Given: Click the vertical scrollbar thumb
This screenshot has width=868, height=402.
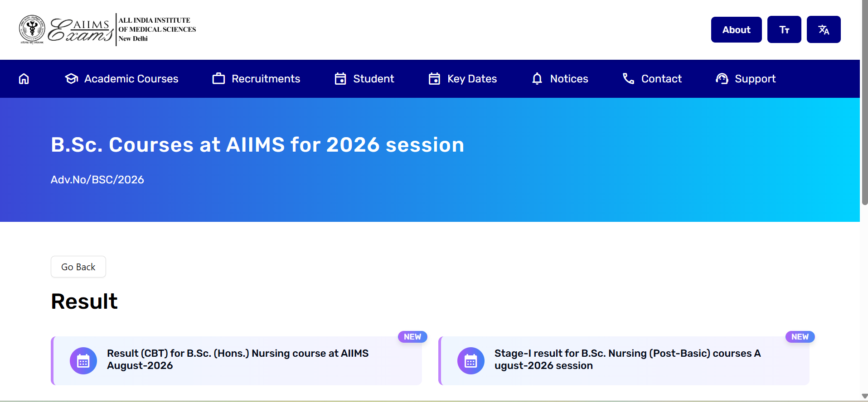Looking at the screenshot, I should click(864, 103).
